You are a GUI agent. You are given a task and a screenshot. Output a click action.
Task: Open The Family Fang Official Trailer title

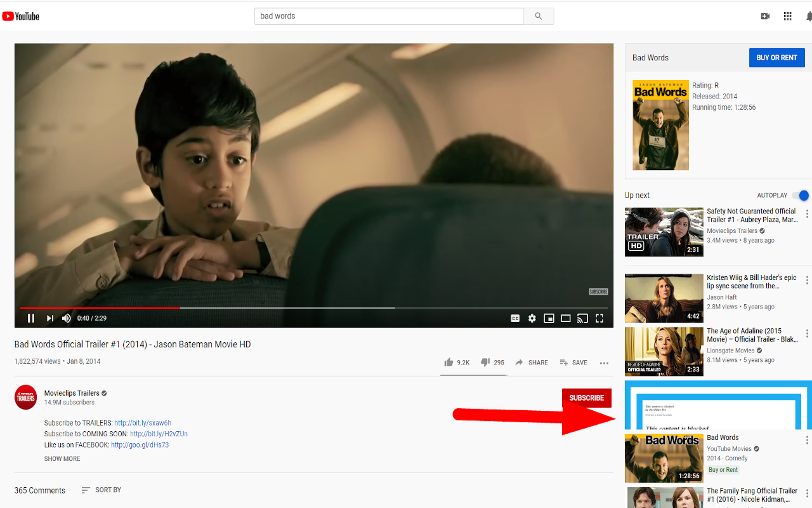752,495
